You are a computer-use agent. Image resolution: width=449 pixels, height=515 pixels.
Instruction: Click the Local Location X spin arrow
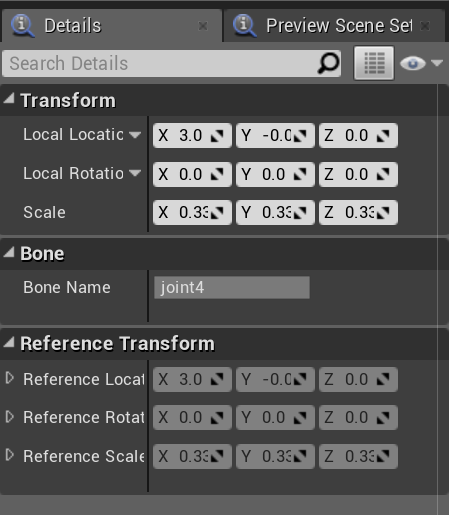coord(217,135)
